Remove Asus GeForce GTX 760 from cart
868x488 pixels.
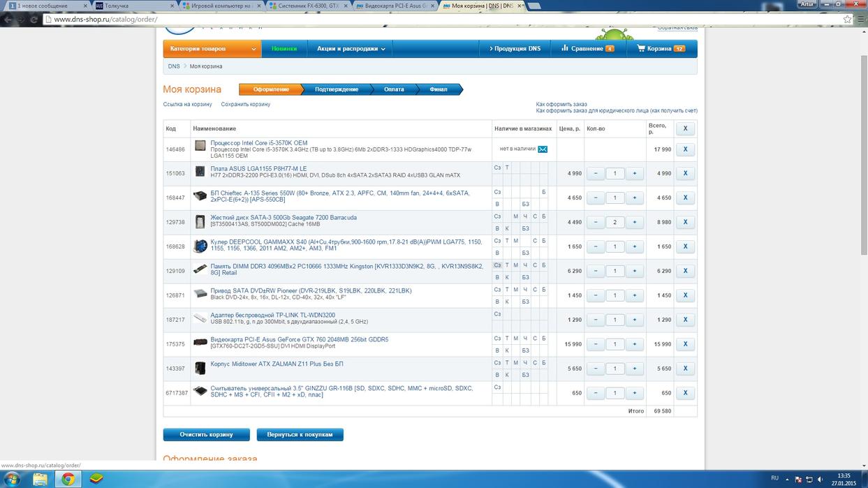pos(685,344)
